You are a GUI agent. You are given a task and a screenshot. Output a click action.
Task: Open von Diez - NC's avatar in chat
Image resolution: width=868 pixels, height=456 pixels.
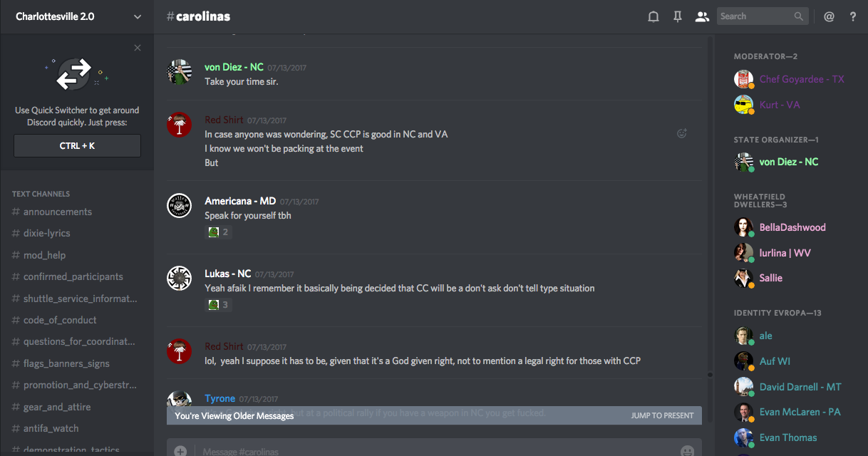click(179, 72)
